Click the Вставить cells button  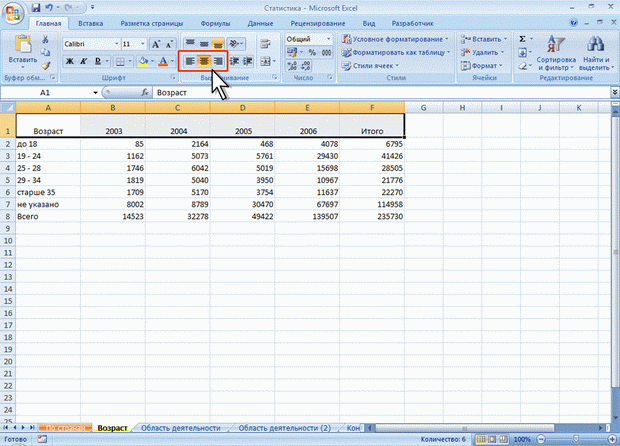click(x=483, y=39)
